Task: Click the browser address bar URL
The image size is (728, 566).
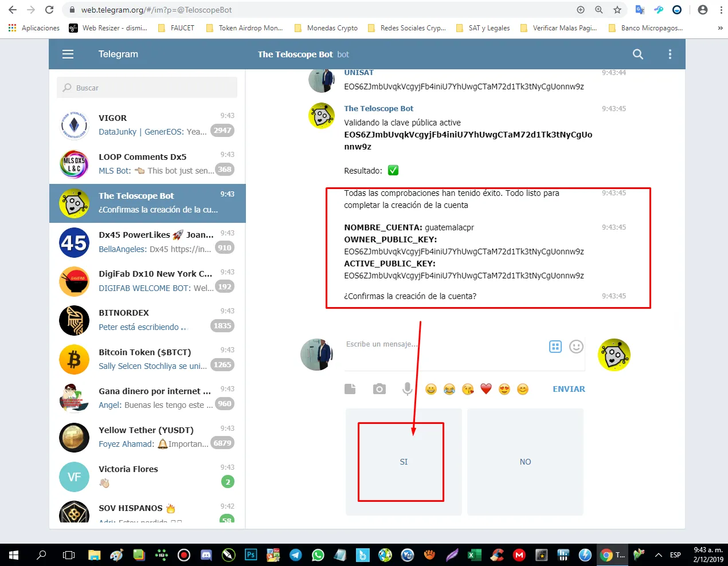Action: [x=156, y=10]
